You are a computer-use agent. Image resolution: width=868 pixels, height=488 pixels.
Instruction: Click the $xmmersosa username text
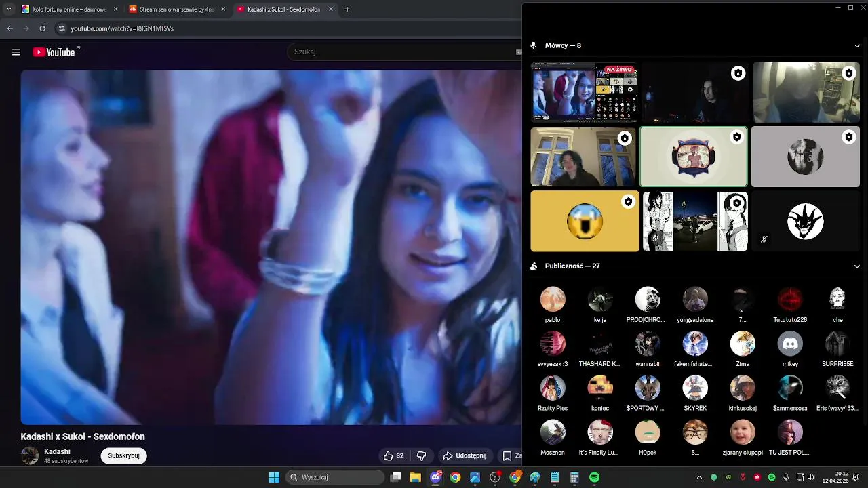pyautogui.click(x=790, y=408)
